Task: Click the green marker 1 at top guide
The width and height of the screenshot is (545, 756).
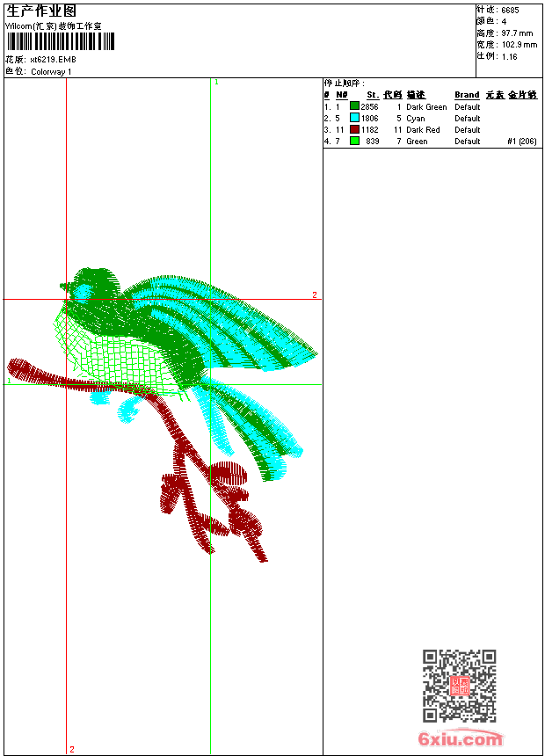Action: (x=216, y=82)
